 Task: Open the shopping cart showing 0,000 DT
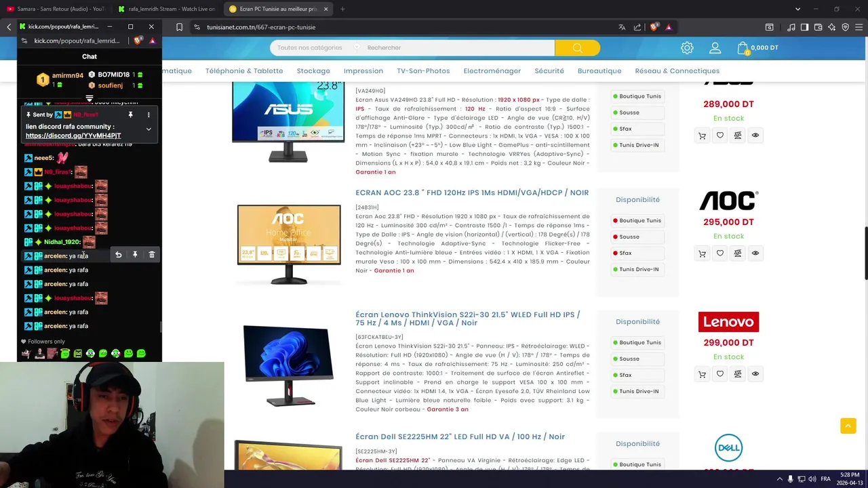click(x=758, y=48)
